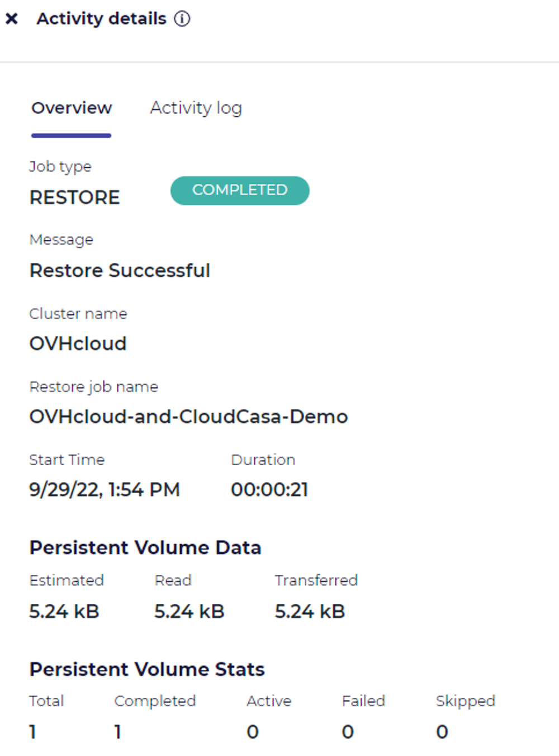Viewport: 559px width, 756px height.
Task: Click the OVHcloud-and-CloudCasa-Demo restore job name
Action: tap(188, 417)
